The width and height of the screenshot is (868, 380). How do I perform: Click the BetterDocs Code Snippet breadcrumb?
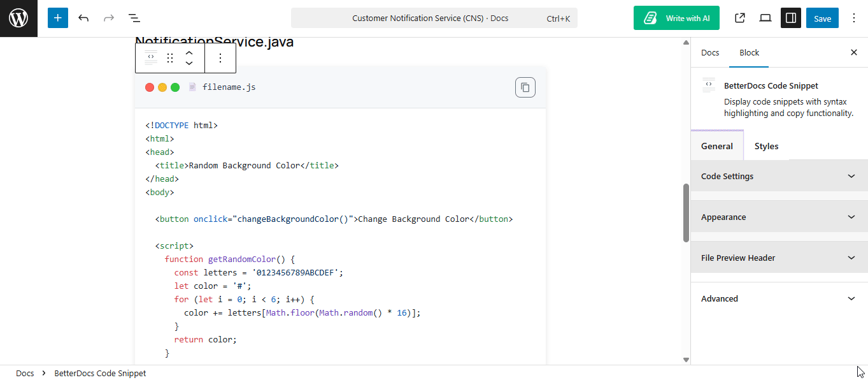100,373
